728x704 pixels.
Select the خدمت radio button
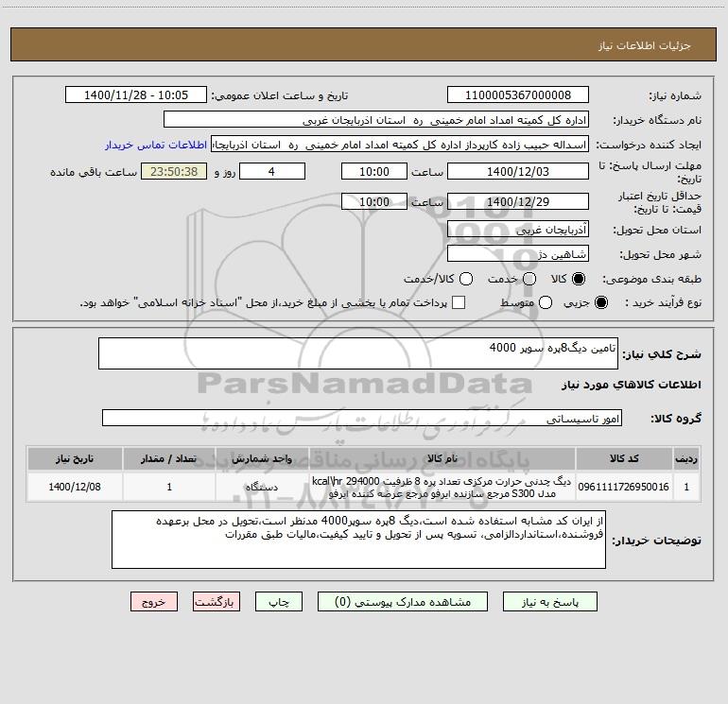529,279
